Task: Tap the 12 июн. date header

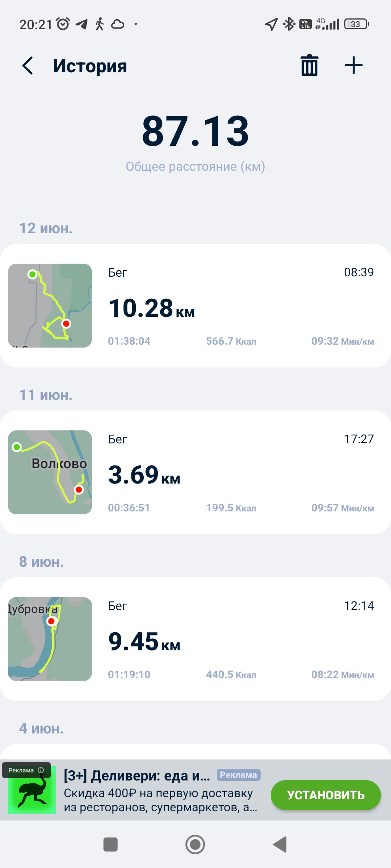Action: click(46, 228)
